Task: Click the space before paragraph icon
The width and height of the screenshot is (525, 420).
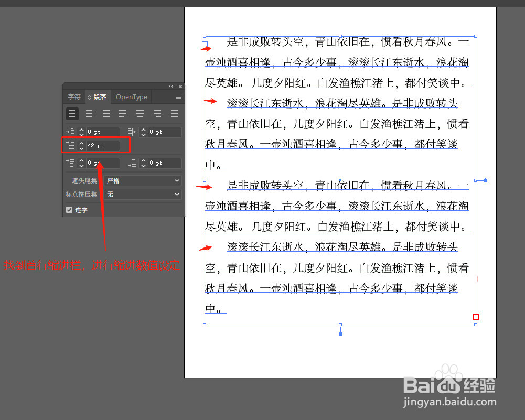Action: [x=70, y=163]
